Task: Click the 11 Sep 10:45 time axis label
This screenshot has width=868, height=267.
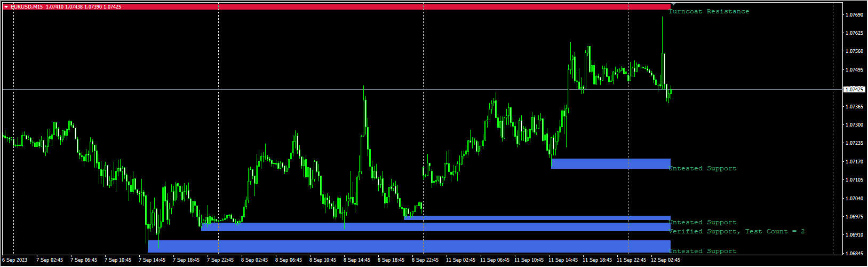Action: pos(529,260)
